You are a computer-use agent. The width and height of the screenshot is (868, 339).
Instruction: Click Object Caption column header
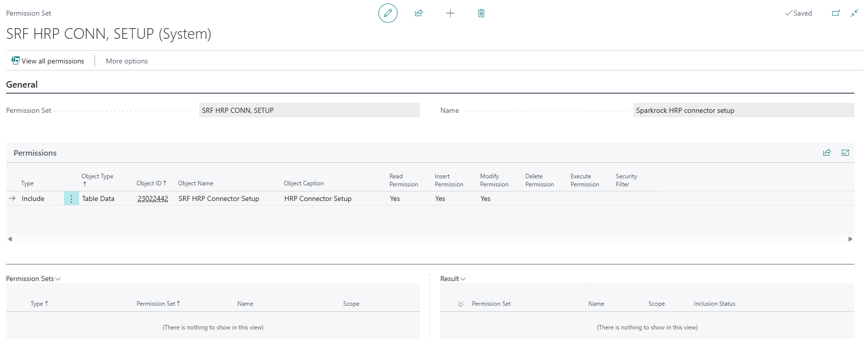pos(304,183)
